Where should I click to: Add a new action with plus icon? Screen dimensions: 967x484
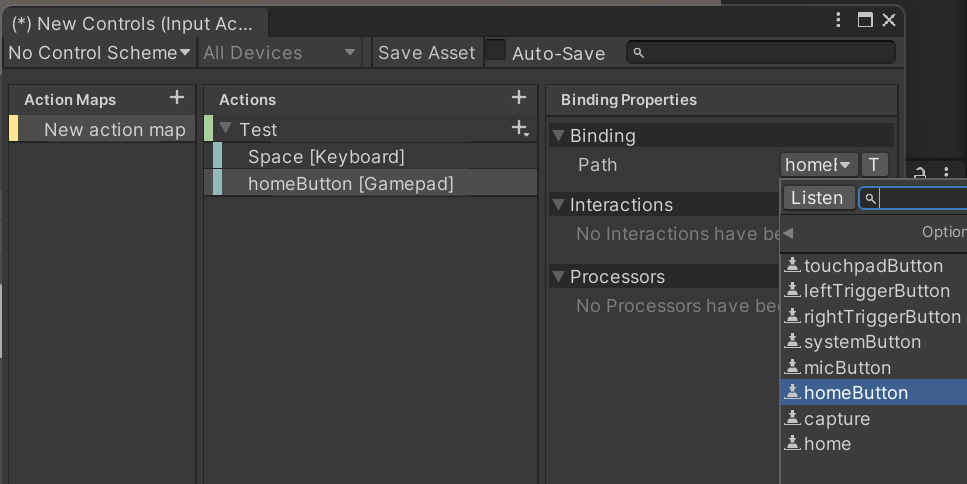(x=518, y=98)
